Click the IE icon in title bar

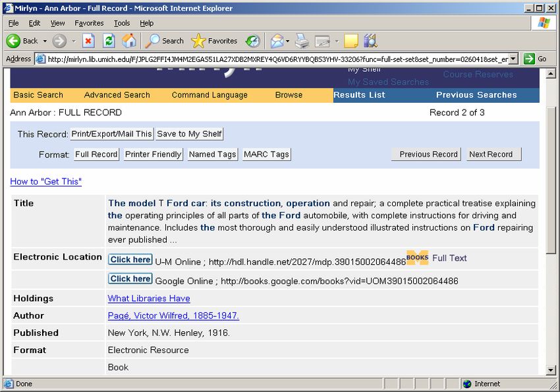click(8, 8)
